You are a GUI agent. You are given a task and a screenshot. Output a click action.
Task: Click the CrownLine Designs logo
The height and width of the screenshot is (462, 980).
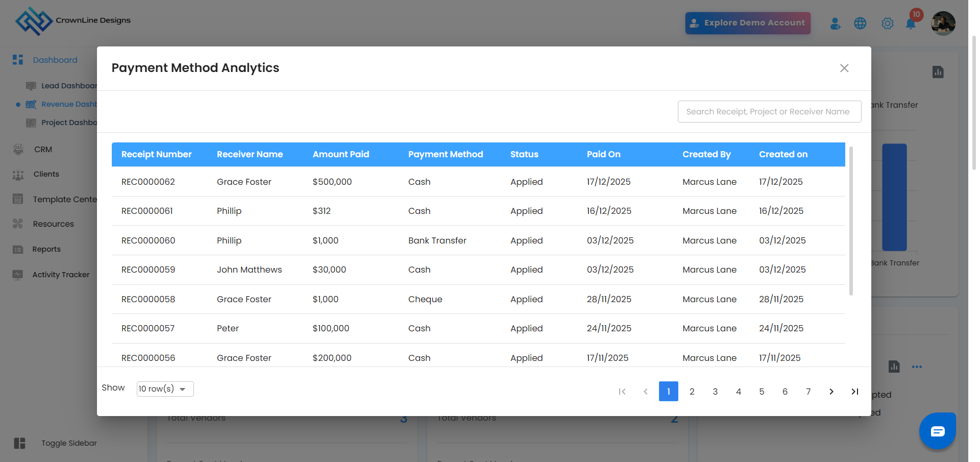coord(34,21)
